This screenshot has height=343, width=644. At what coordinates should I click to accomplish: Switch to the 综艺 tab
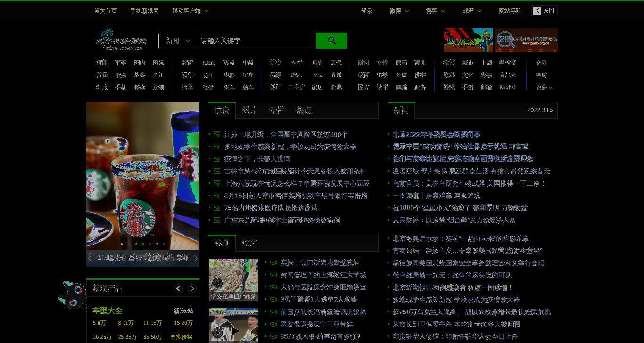tap(249, 243)
